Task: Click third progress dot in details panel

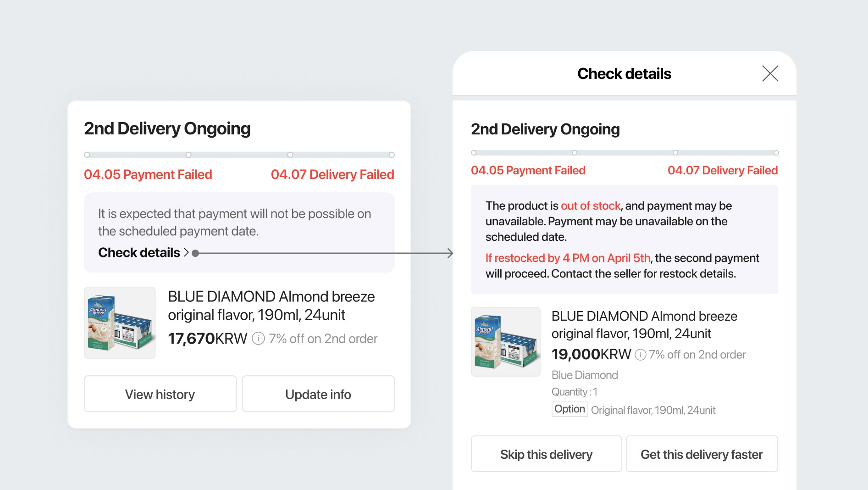Action: (x=675, y=153)
